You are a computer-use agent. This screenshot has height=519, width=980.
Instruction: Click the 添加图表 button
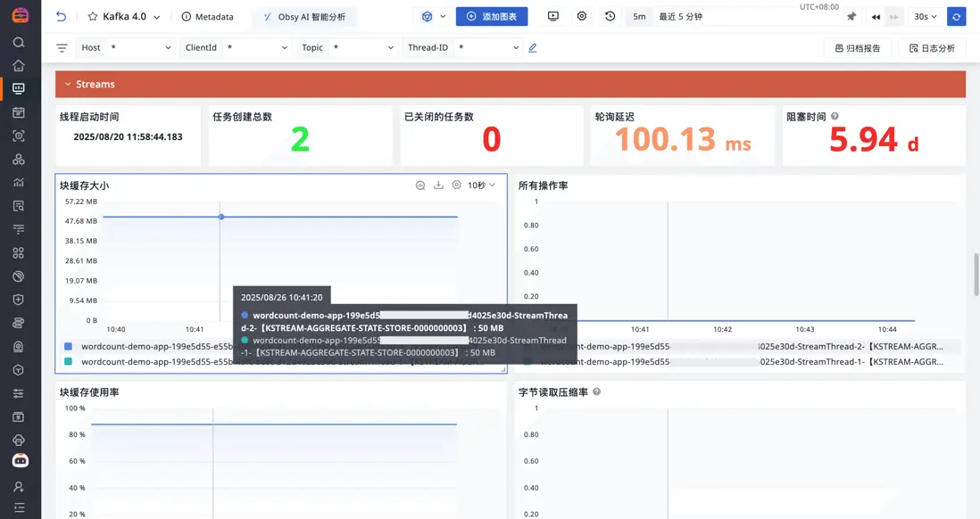pos(492,16)
